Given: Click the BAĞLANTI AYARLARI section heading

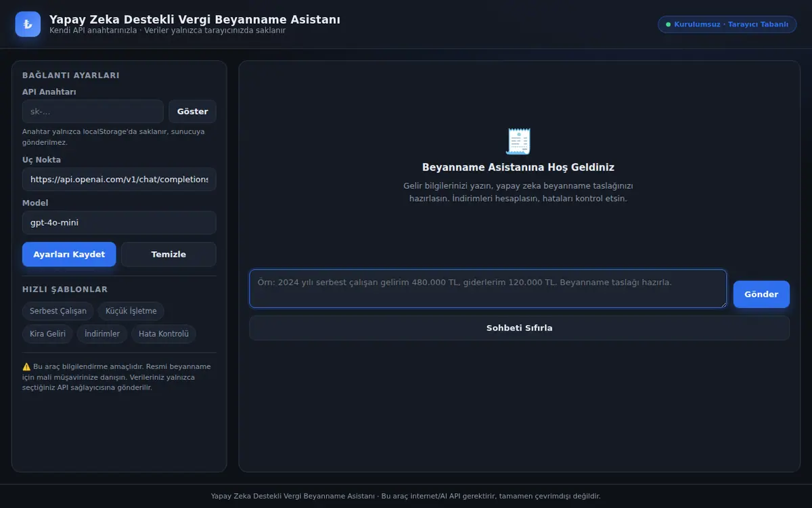Looking at the screenshot, I should [71, 76].
